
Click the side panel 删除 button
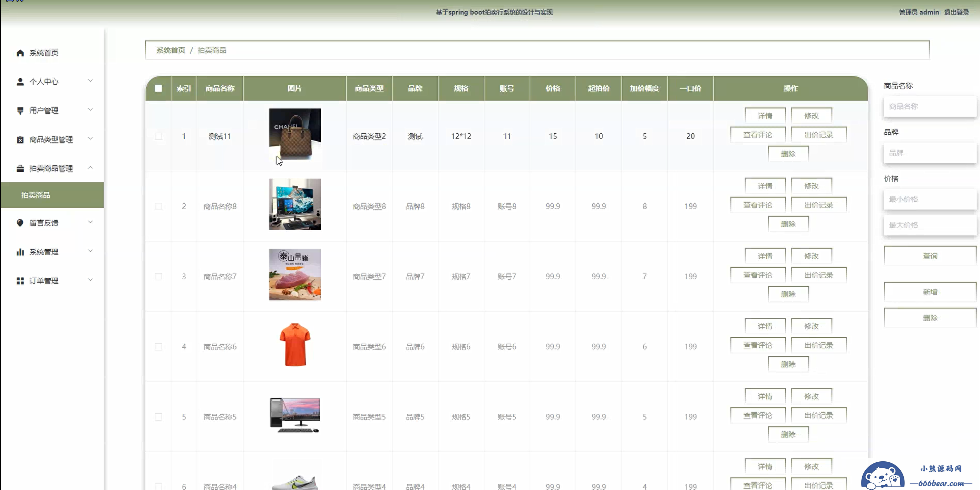click(930, 318)
